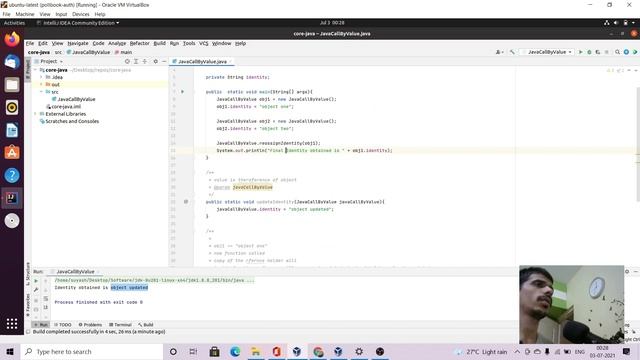Run JavaCallByValue with the green play icon
640x360 pixels.
(580, 52)
